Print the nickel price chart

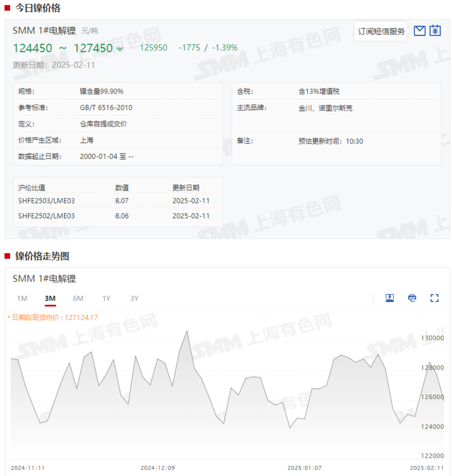(x=412, y=298)
